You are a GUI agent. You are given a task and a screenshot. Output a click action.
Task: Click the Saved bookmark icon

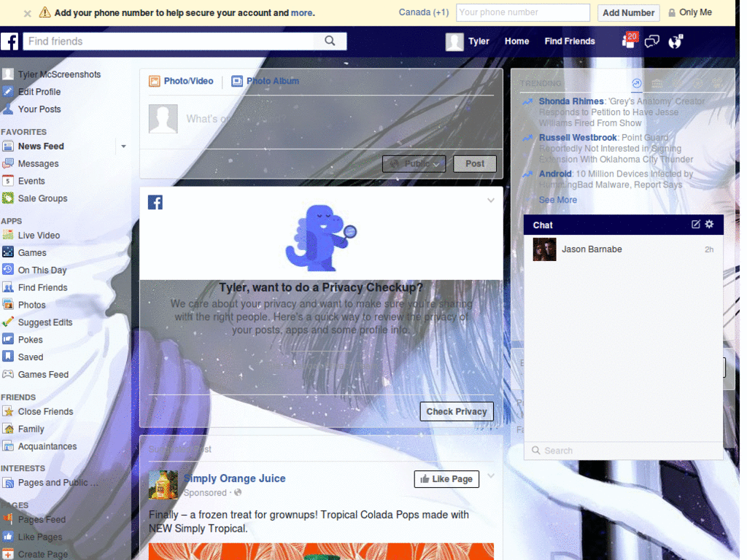[x=8, y=357]
